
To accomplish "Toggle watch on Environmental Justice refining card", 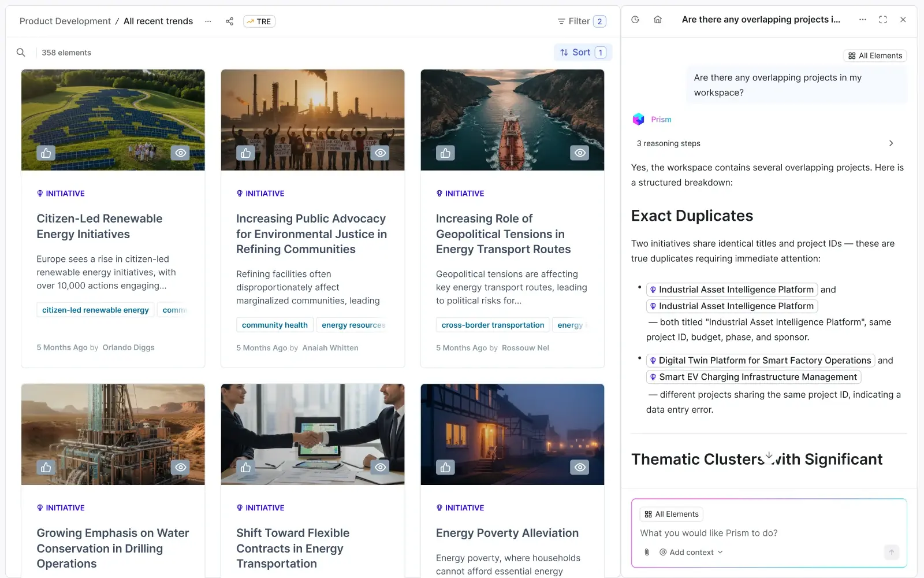I will [381, 153].
